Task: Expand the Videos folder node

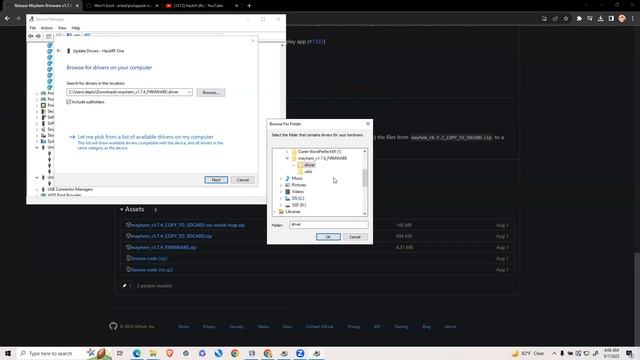Action: (281, 192)
